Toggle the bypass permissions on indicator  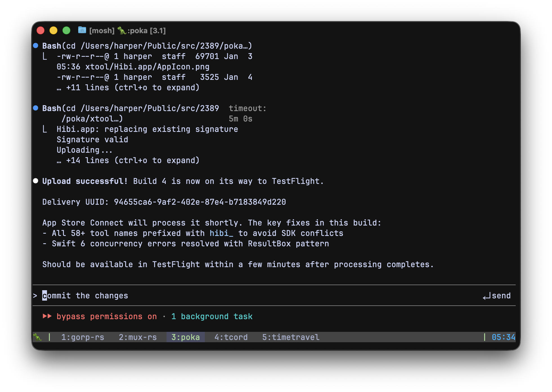106,316
